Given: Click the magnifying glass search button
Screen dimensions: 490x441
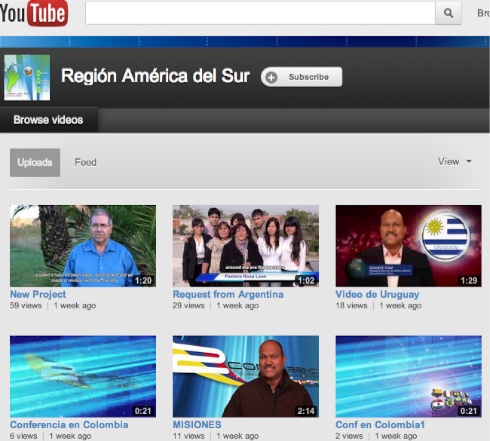Looking at the screenshot, I should [x=448, y=13].
